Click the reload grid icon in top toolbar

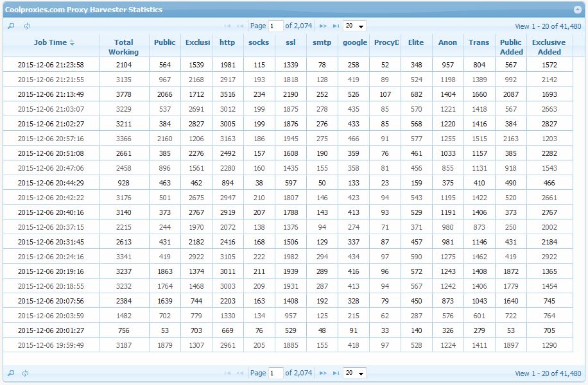point(27,26)
